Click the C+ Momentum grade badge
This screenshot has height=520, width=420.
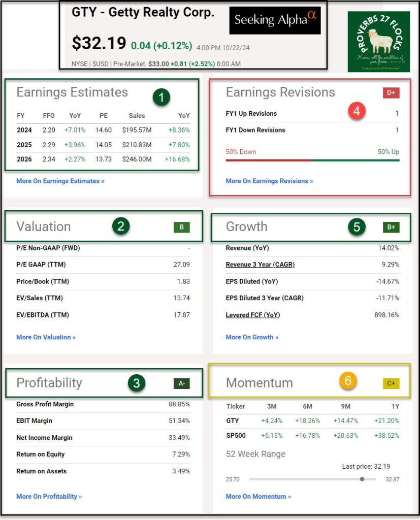pos(391,383)
